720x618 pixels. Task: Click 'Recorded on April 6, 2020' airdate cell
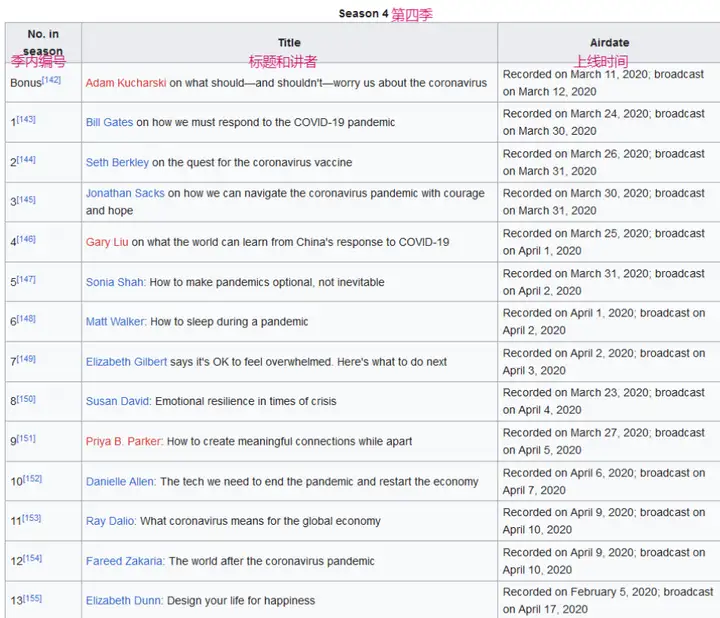pyautogui.click(x=609, y=482)
